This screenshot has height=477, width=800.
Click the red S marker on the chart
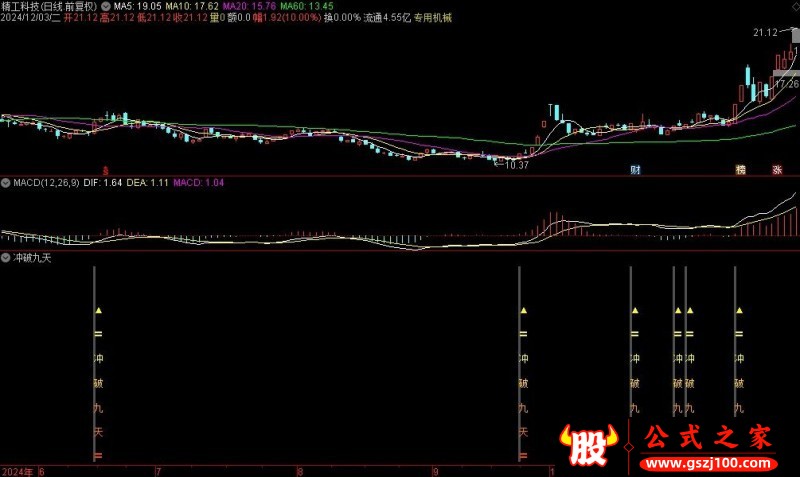coord(106,170)
